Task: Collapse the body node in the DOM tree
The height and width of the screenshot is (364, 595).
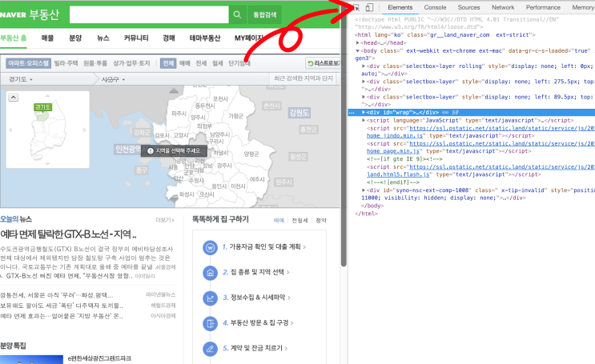Action: tap(357, 50)
